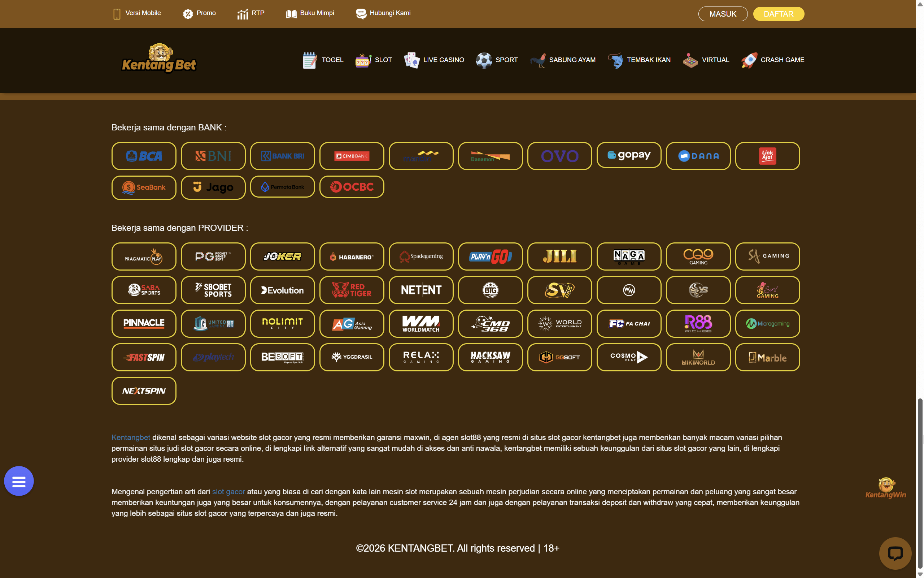Click the BNI bank logo

[x=213, y=156]
